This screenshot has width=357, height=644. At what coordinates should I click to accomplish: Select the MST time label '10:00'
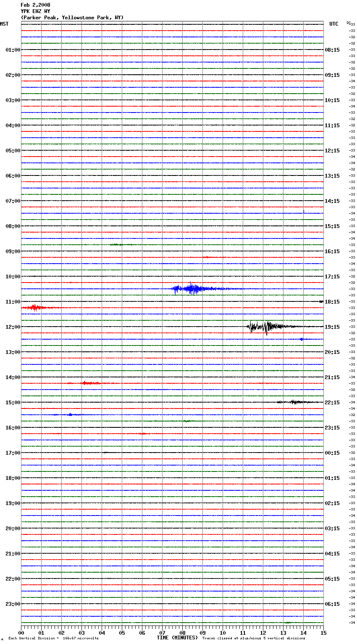(x=13, y=277)
